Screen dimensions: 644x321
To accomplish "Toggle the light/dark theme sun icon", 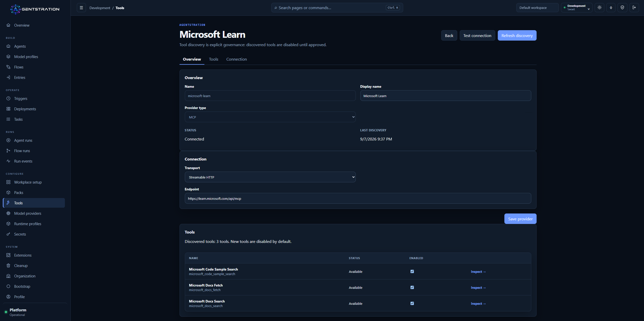I will tap(599, 8).
